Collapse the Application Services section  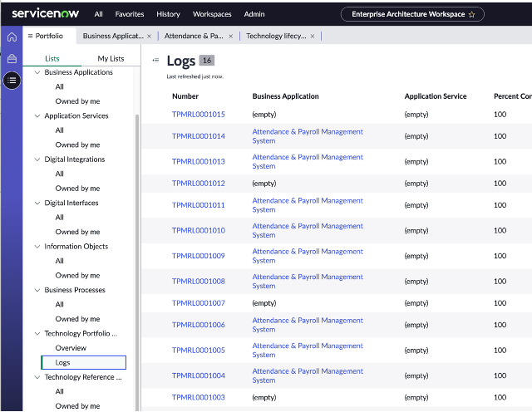click(37, 116)
